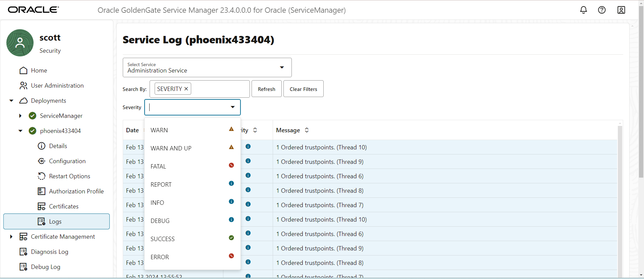Screen dimensions: 644x279
Task: Open the Diagnosis Log page
Action: pyautogui.click(x=50, y=252)
